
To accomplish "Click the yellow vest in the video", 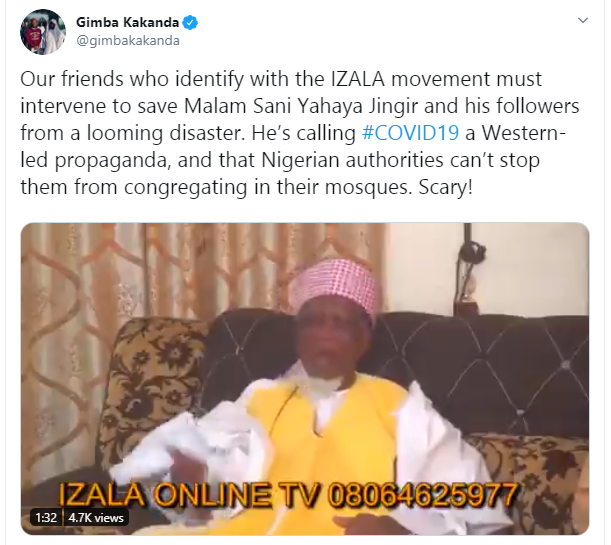I will pos(321,448).
